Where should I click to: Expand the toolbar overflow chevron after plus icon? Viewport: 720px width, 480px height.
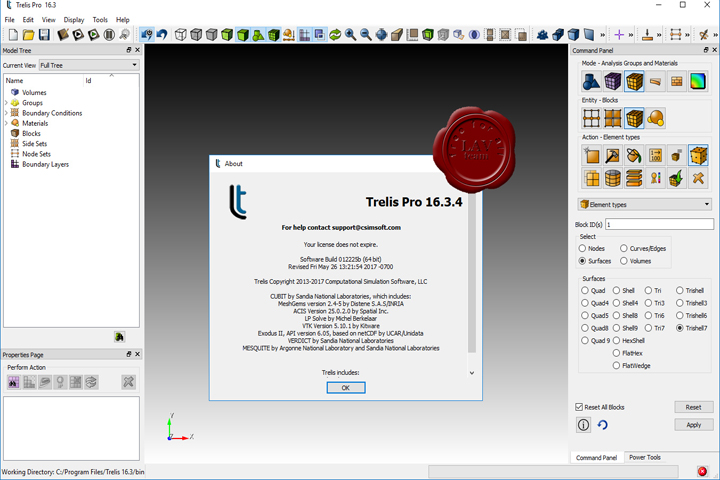[x=631, y=34]
